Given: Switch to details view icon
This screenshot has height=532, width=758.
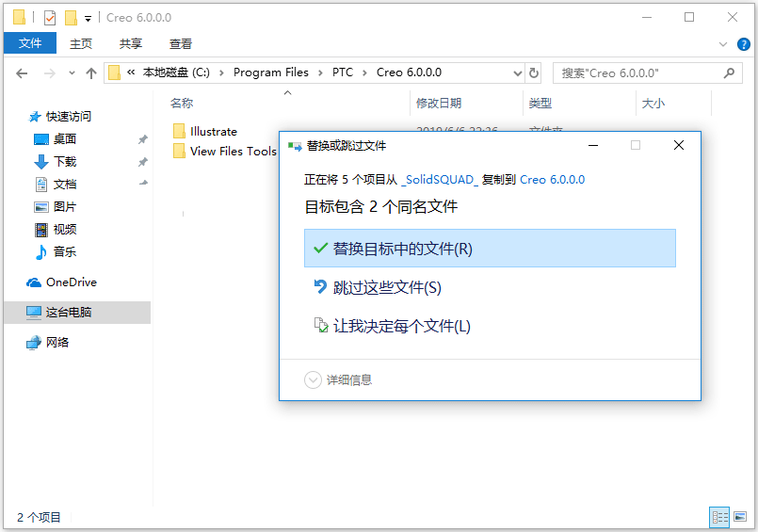Looking at the screenshot, I should (719, 518).
